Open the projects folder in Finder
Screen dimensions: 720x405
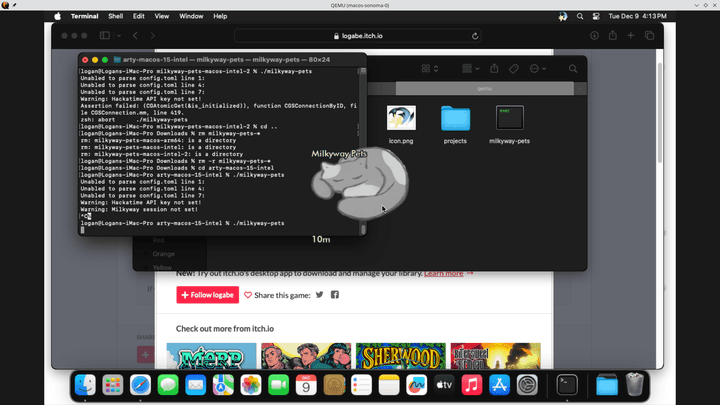[x=455, y=119]
